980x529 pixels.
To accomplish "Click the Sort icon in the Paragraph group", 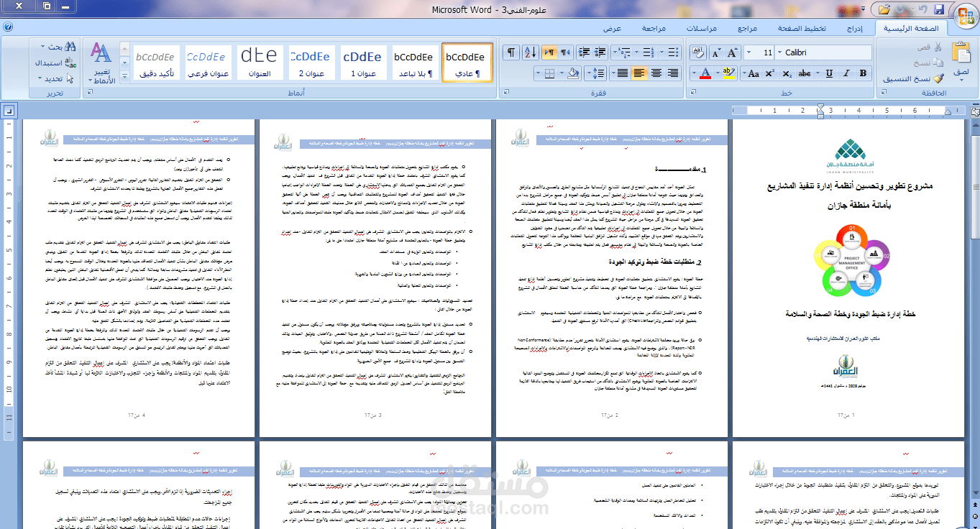I will 530,52.
